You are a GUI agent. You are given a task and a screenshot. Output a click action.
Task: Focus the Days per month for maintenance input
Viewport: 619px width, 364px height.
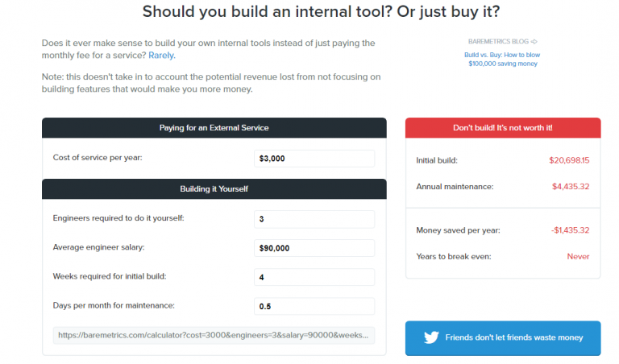point(314,306)
